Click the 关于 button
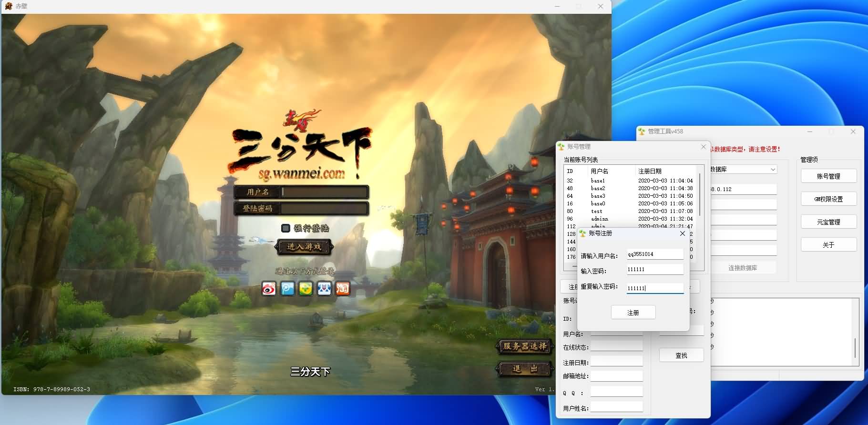This screenshot has height=425, width=868. click(828, 245)
